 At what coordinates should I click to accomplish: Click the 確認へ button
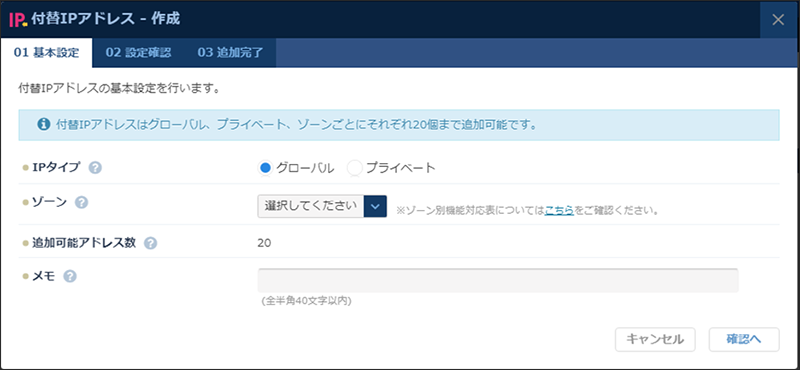[744, 339]
